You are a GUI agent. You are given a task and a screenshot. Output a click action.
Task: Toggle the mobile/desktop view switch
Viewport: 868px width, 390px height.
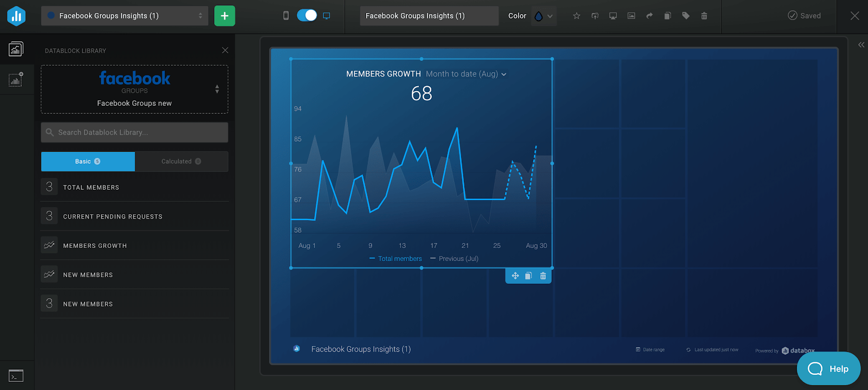click(x=307, y=16)
